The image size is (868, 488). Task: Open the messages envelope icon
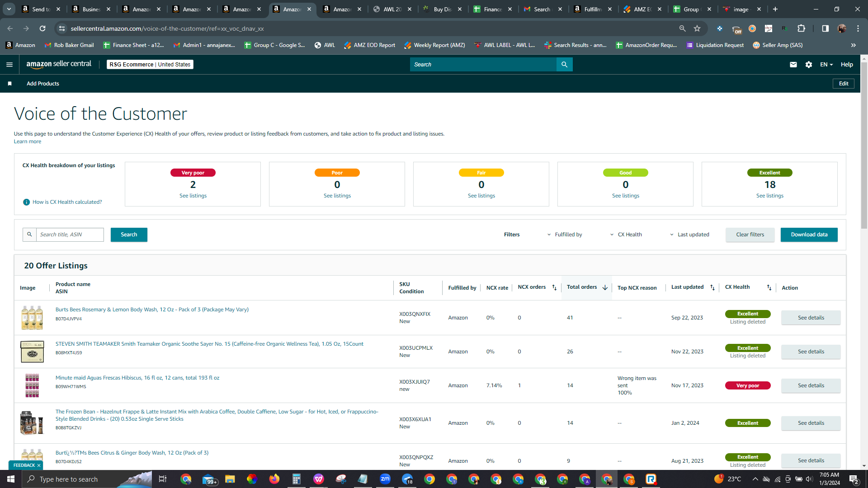point(793,65)
